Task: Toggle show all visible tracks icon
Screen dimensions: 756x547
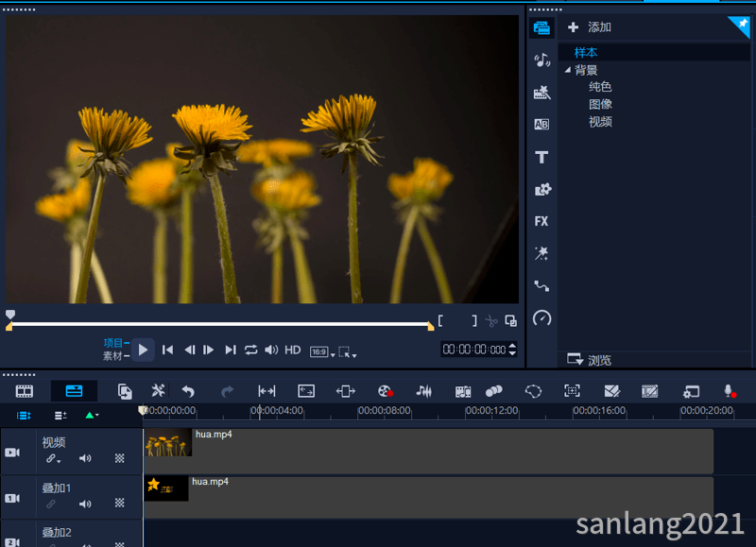Action: (24, 416)
